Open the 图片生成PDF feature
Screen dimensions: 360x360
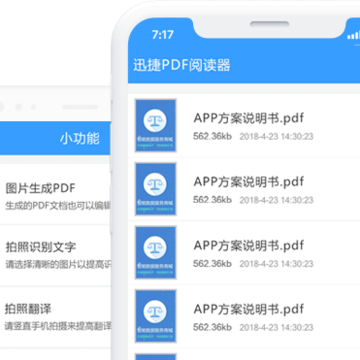40,188
